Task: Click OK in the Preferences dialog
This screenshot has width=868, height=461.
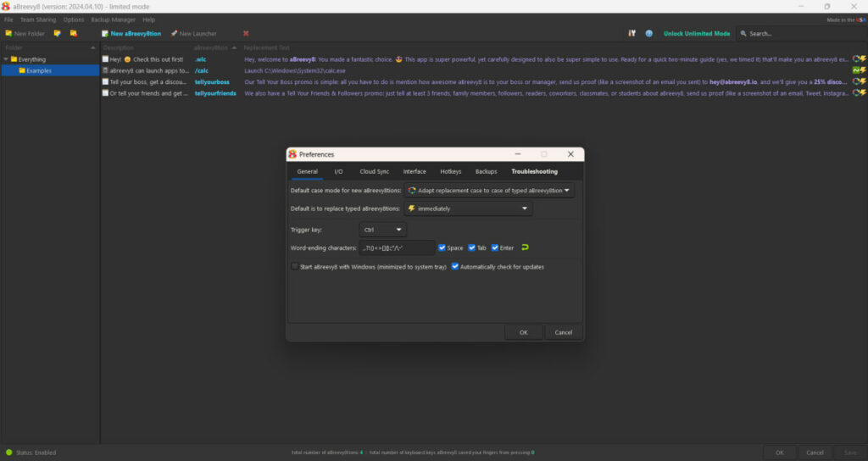Action: tap(524, 332)
